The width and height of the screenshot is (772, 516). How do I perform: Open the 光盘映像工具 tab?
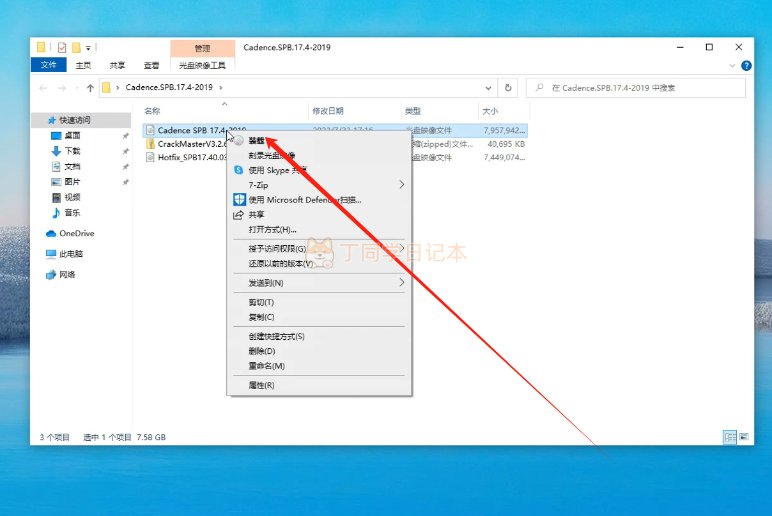click(202, 65)
